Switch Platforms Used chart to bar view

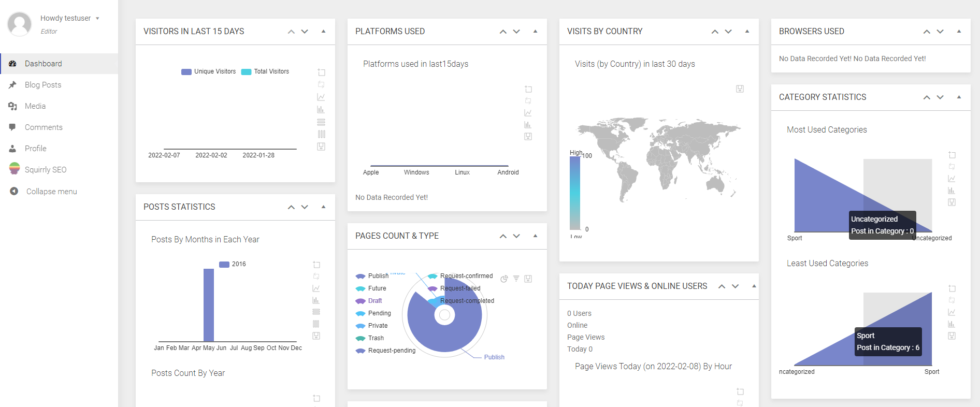(x=528, y=125)
